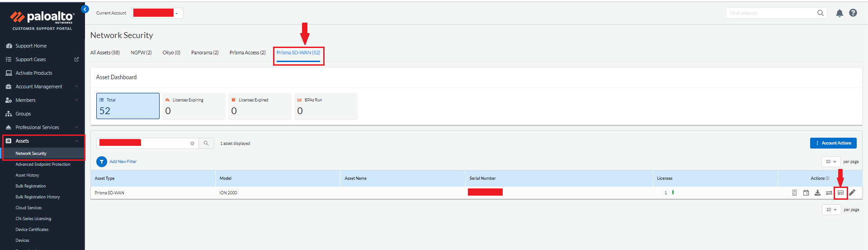Switch to NGFW (2) tab
The width and height of the screenshot is (868, 250).
click(141, 53)
